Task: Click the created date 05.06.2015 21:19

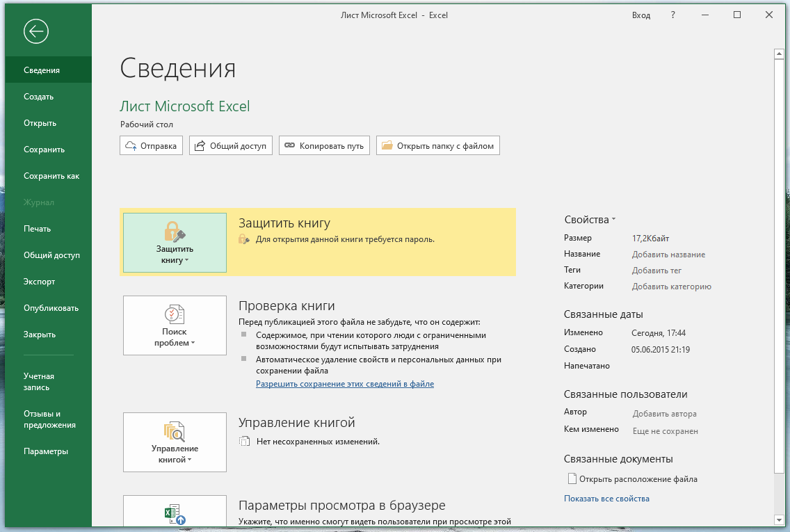Action: click(x=661, y=350)
